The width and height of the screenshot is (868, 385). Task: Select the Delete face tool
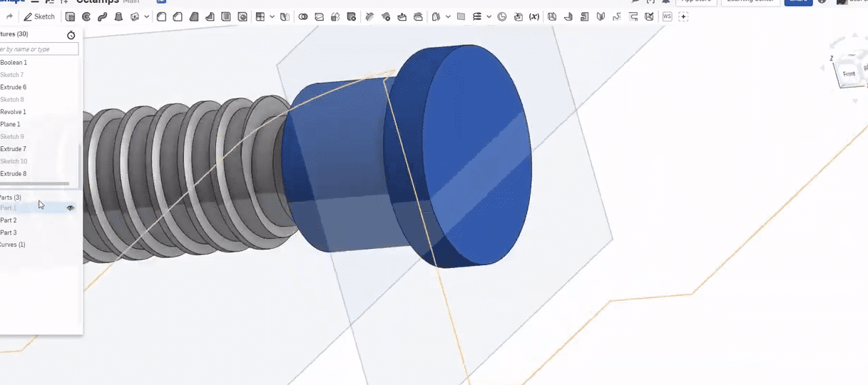coord(386,16)
